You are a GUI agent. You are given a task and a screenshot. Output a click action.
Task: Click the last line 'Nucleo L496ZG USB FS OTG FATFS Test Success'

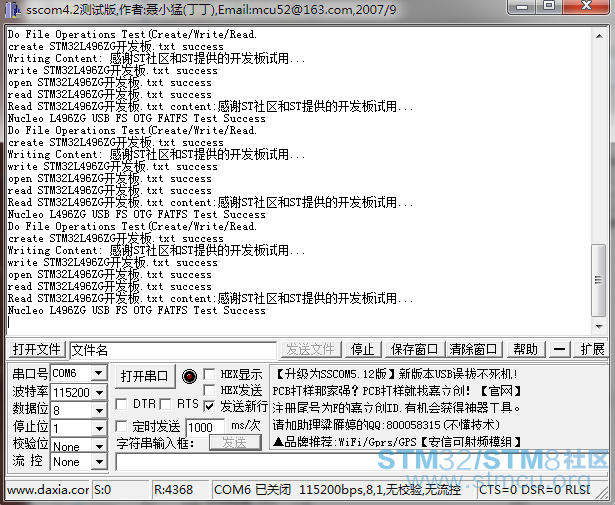click(x=136, y=311)
